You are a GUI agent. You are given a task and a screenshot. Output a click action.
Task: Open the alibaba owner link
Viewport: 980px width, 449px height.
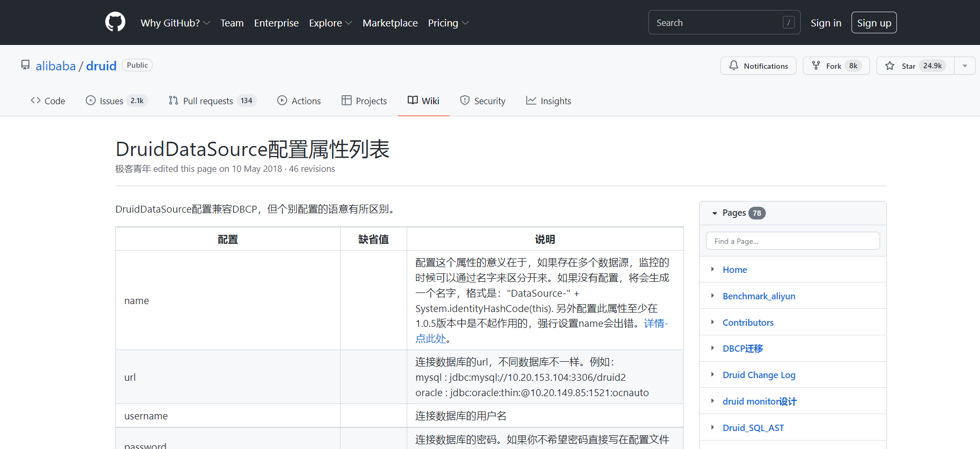tap(56, 66)
